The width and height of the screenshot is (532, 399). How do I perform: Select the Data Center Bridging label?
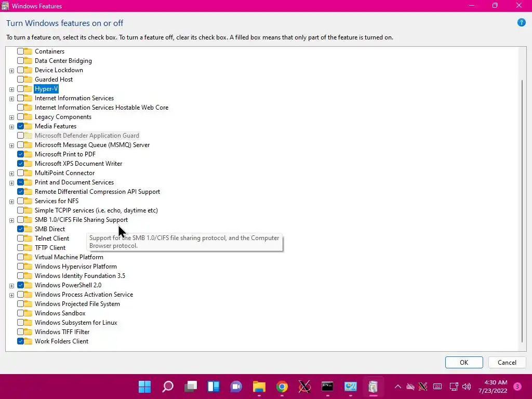pyautogui.click(x=63, y=61)
